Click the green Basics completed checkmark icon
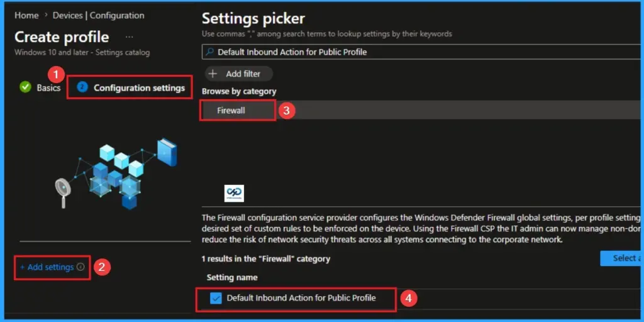Image resolution: width=644 pixels, height=322 pixels. (25, 87)
